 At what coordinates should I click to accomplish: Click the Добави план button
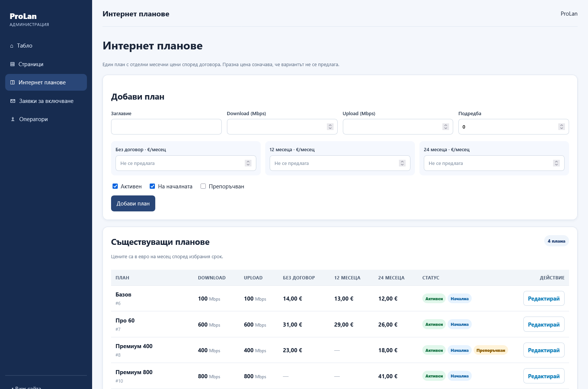[133, 204]
